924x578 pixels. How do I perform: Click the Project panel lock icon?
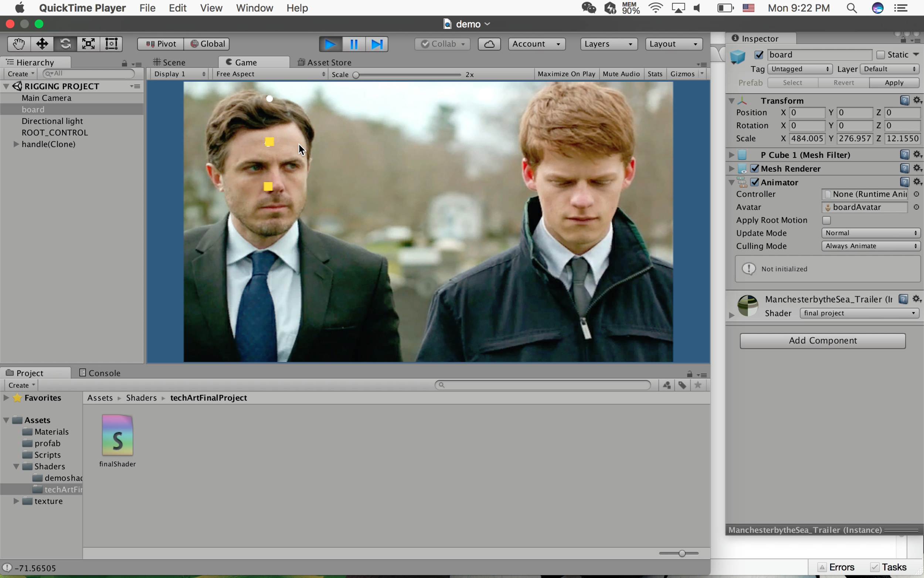click(689, 374)
